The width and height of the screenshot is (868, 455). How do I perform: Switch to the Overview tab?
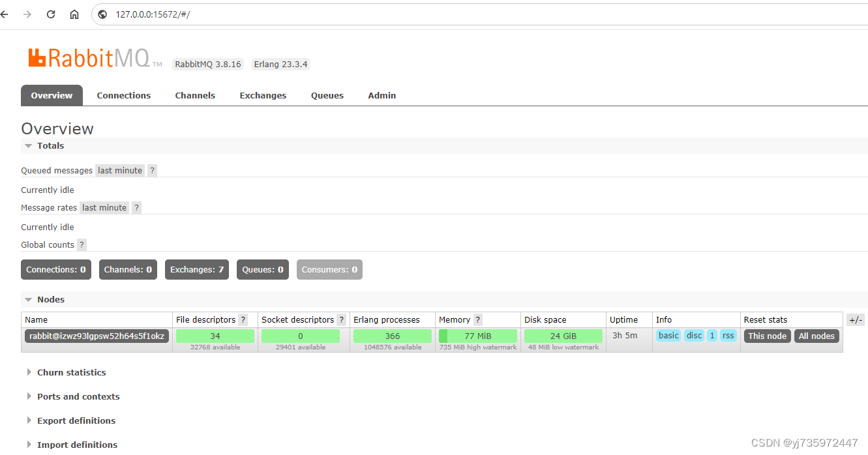pos(52,95)
